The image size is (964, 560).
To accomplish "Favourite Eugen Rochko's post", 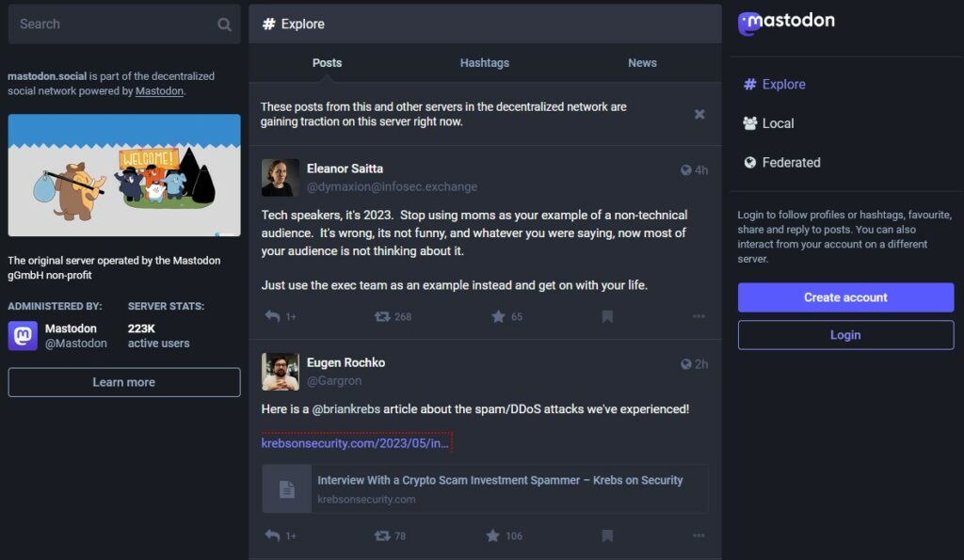I will (492, 536).
